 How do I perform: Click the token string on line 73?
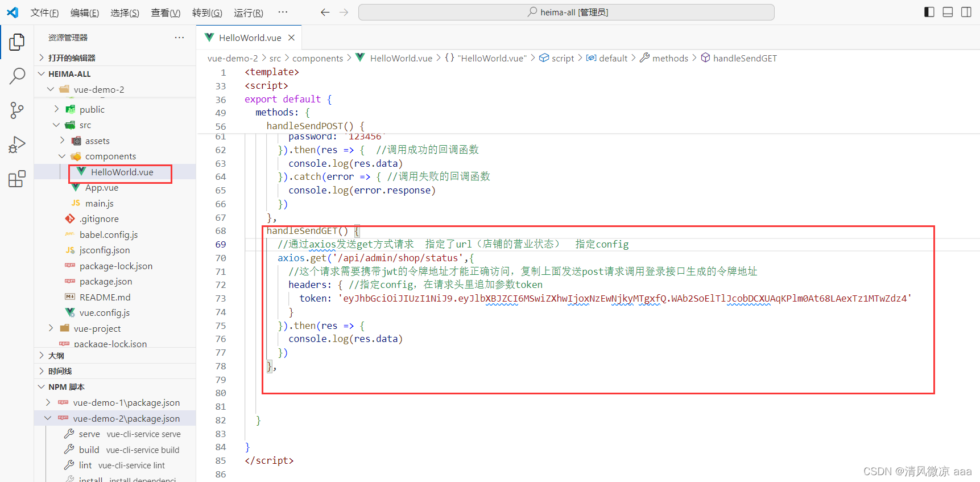click(x=625, y=298)
